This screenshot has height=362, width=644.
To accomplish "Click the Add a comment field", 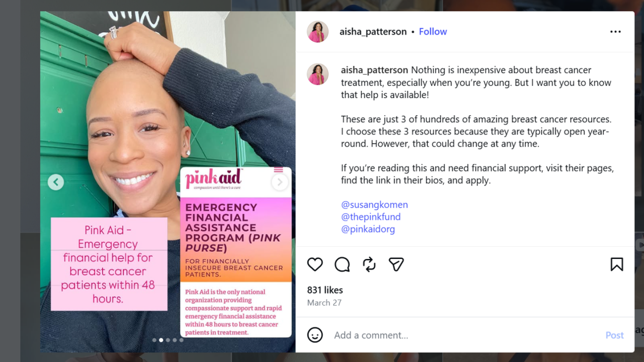I will click(465, 335).
